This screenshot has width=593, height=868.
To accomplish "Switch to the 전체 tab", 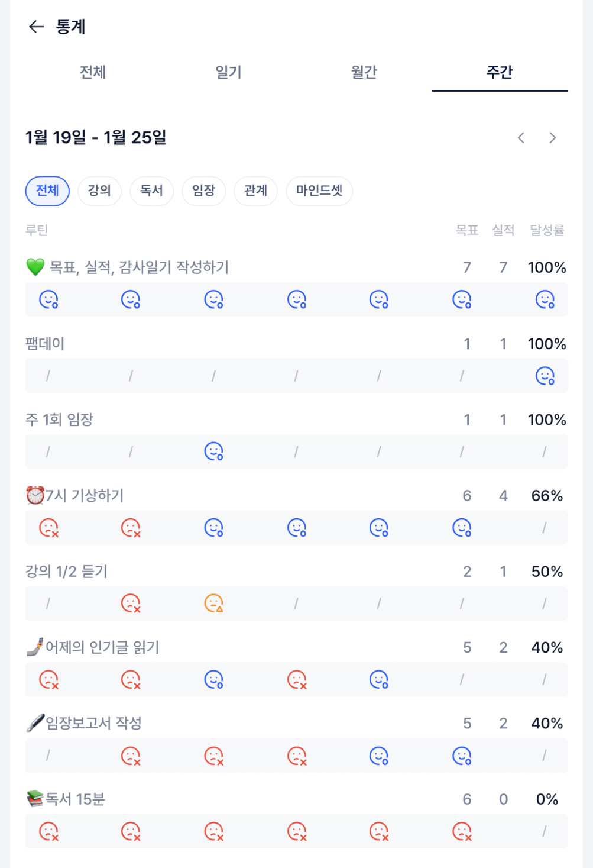I will pos(93,72).
